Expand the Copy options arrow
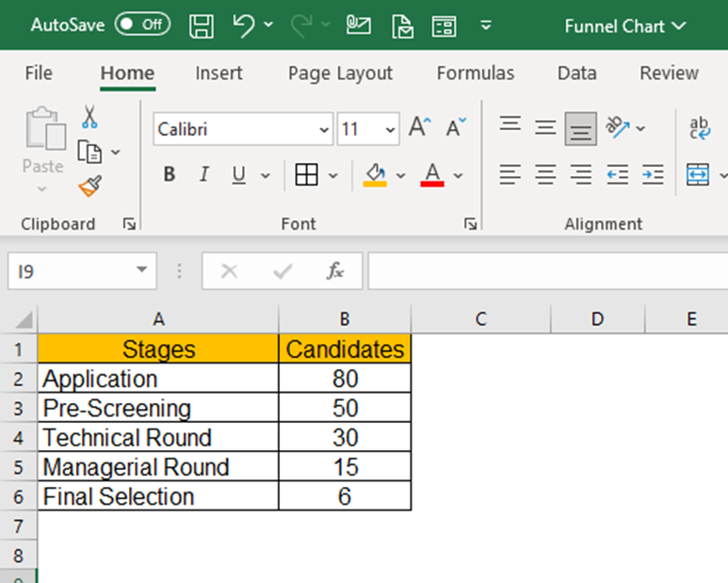Screen dimensions: 728x583 pyautogui.click(x=116, y=152)
